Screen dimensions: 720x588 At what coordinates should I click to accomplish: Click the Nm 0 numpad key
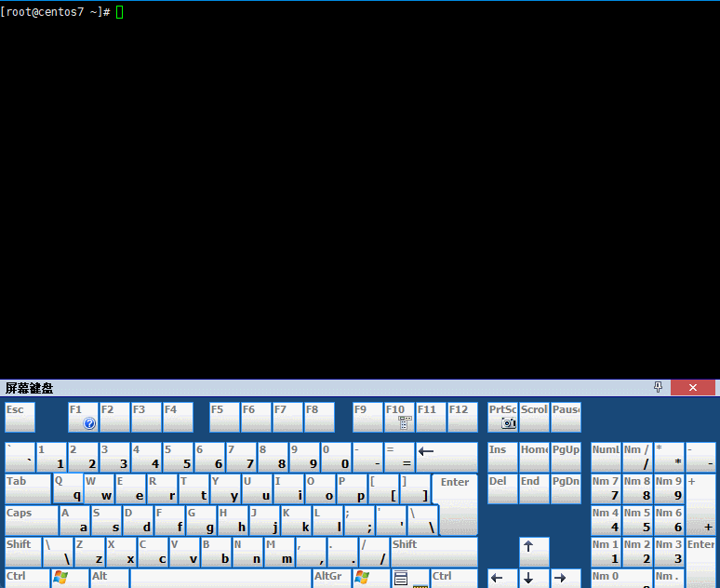coord(621,579)
